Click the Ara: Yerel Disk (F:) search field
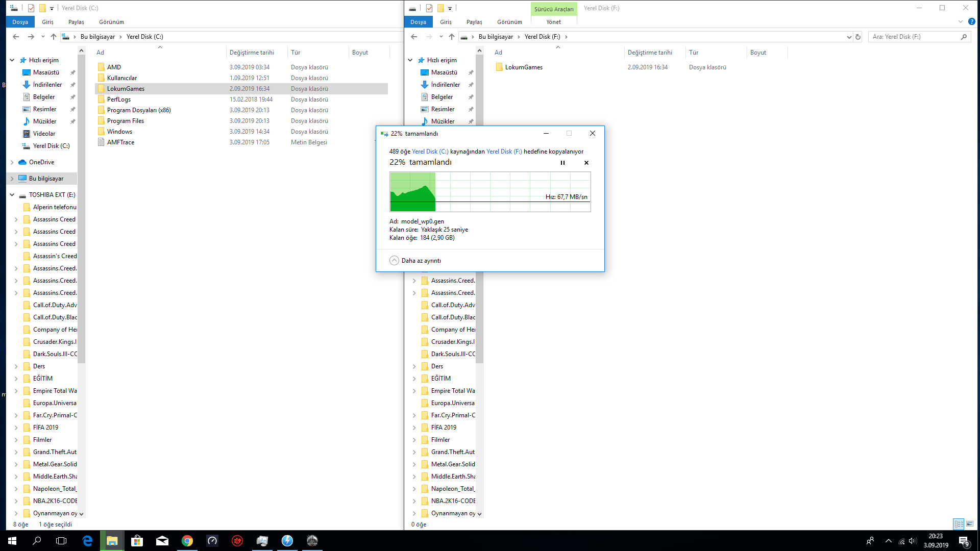This screenshot has width=980, height=551. click(x=914, y=37)
